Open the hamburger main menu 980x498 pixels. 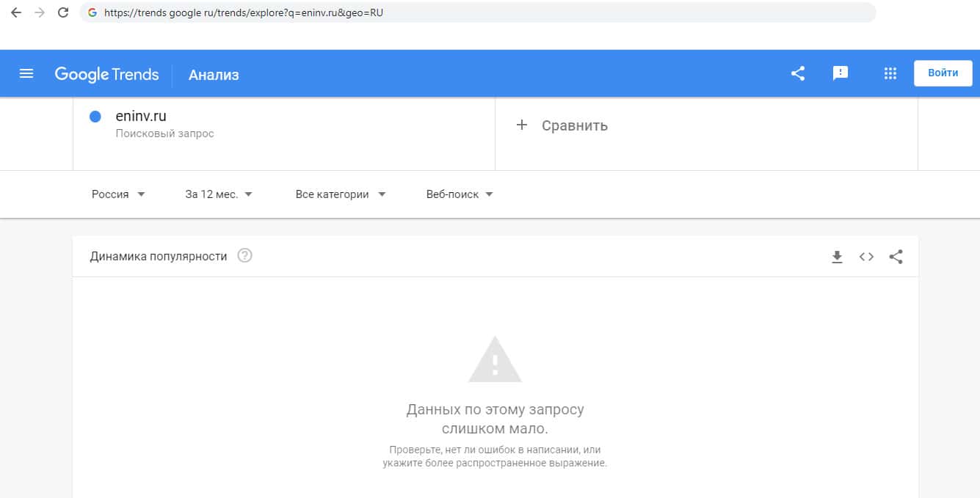pyautogui.click(x=26, y=73)
